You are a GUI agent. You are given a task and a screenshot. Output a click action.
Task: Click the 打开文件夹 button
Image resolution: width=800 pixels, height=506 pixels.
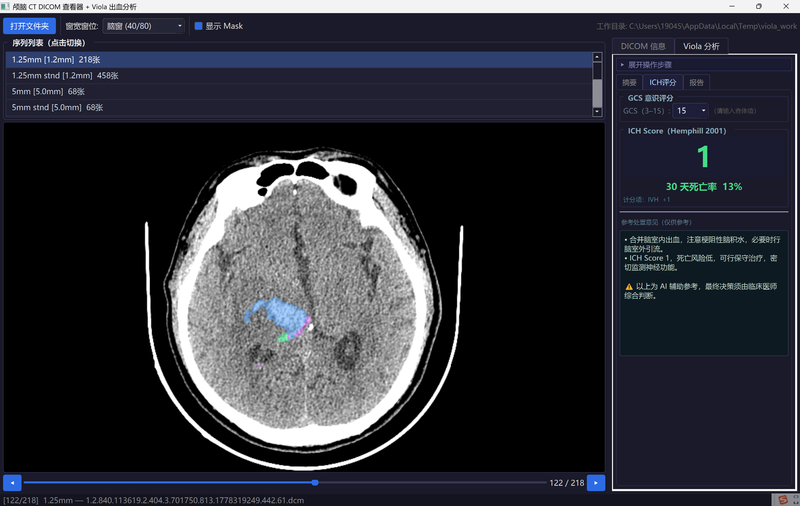pos(30,26)
